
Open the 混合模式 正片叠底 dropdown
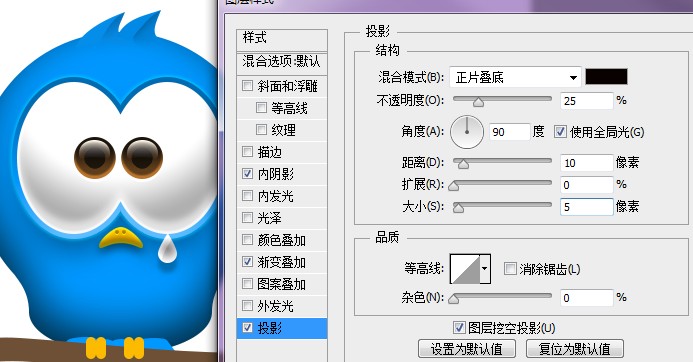(x=515, y=77)
